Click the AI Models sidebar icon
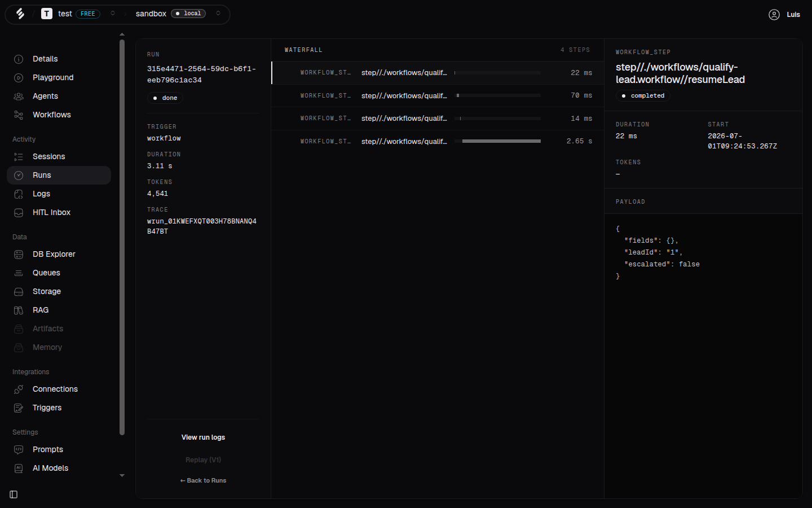Image resolution: width=812 pixels, height=508 pixels. click(x=19, y=468)
